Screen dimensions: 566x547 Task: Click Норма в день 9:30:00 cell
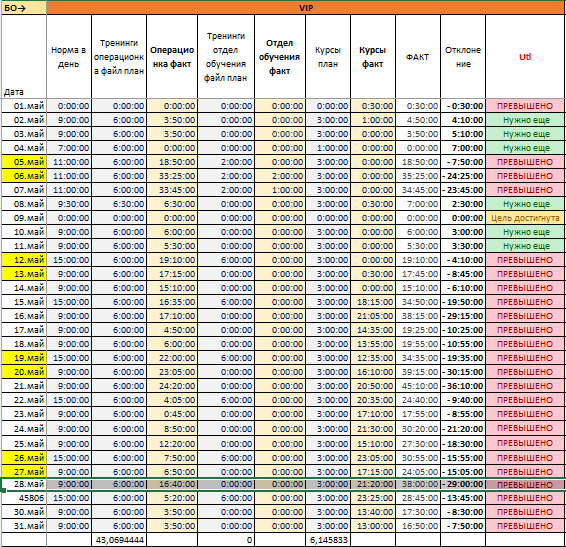click(x=69, y=204)
